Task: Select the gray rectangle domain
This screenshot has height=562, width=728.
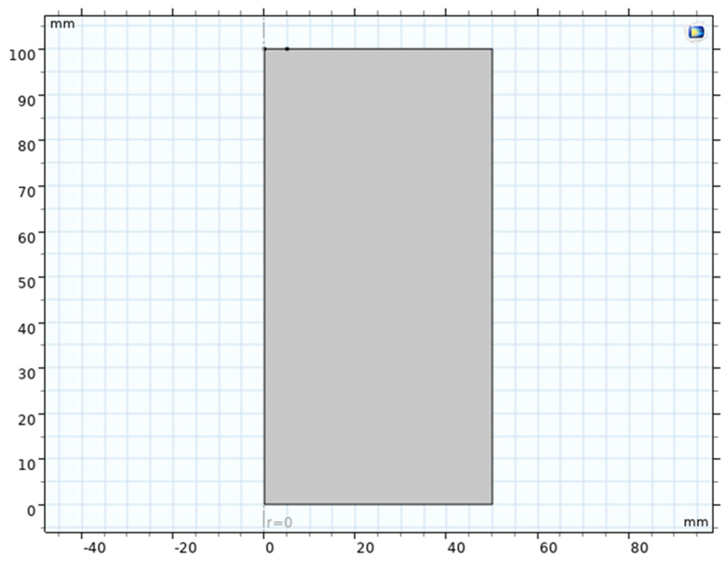Action: tap(378, 276)
